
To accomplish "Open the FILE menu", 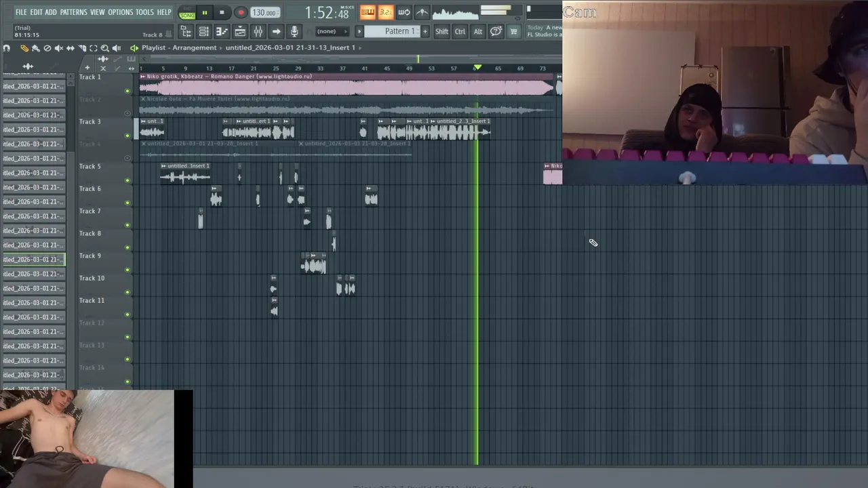I will click(x=21, y=12).
